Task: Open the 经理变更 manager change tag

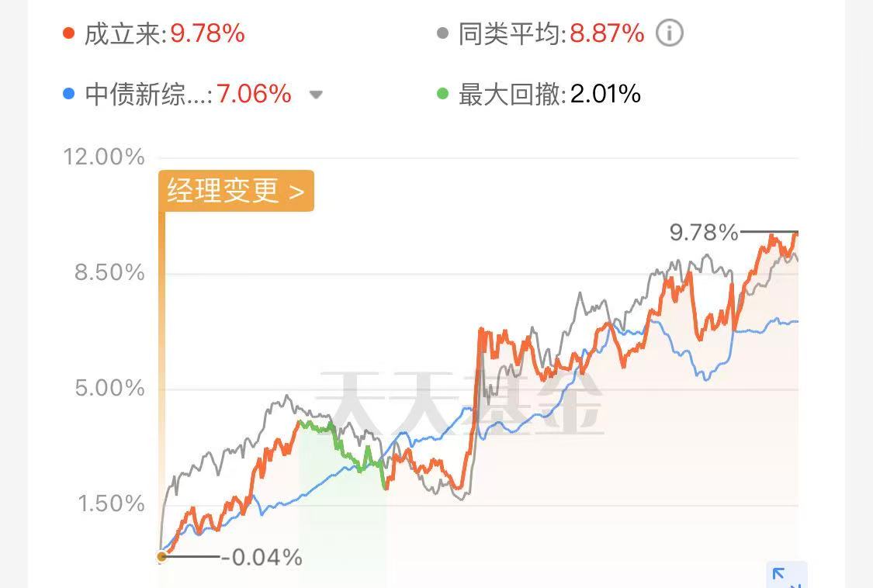Action: [237, 190]
